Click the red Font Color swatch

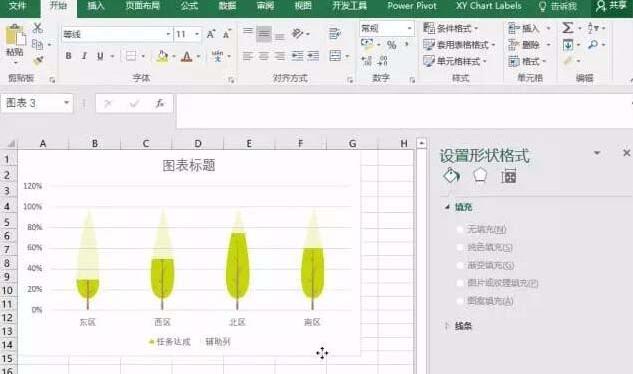(187, 56)
